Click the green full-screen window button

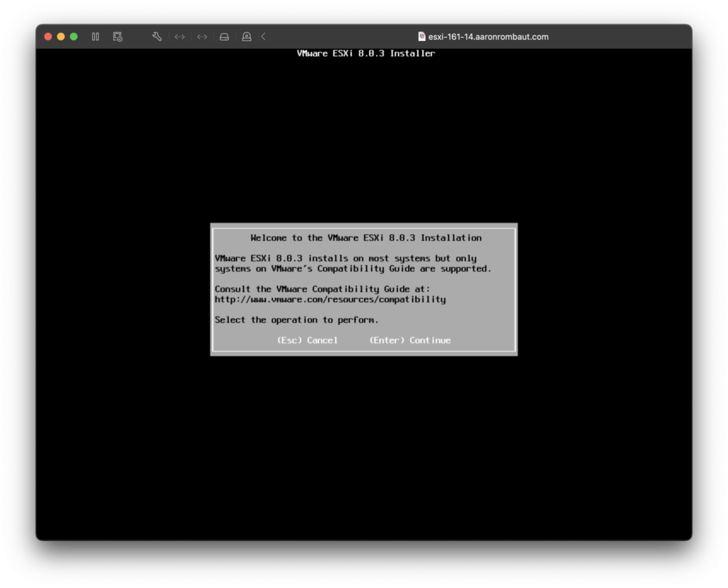pos(73,37)
